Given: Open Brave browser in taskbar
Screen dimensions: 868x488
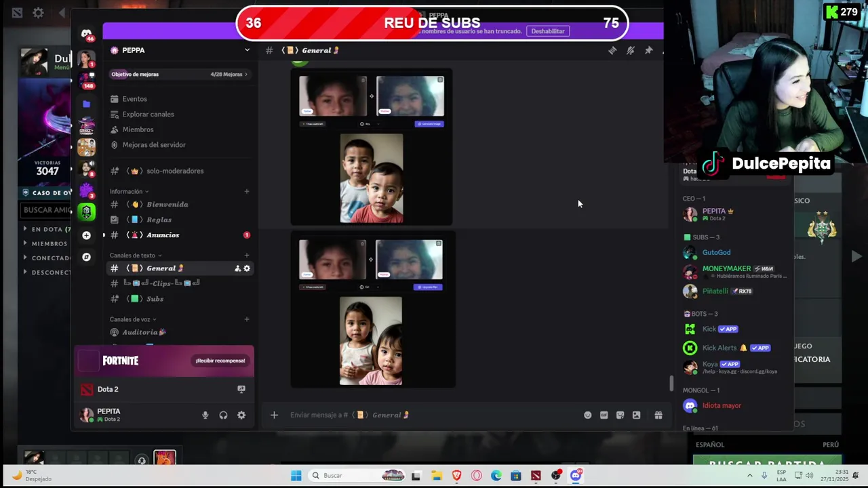Looking at the screenshot, I should pos(456,476).
